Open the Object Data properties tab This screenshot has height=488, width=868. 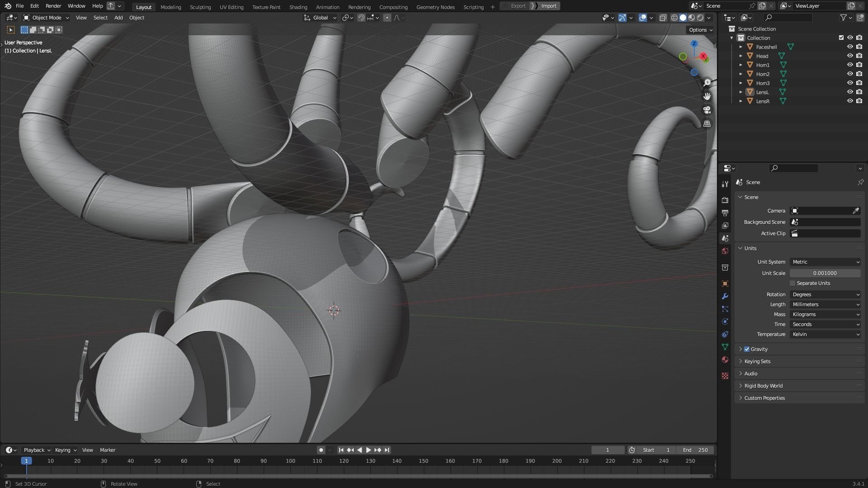[x=725, y=347]
